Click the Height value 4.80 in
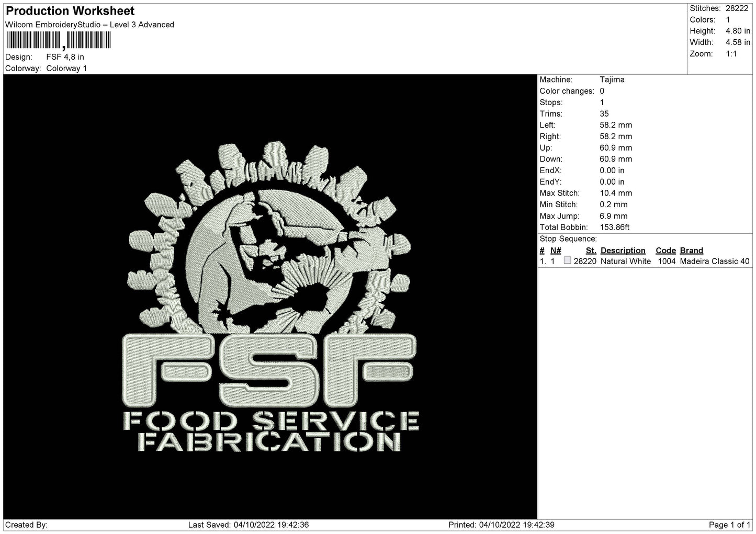Image resolution: width=756 pixels, height=534 pixels. [x=738, y=31]
